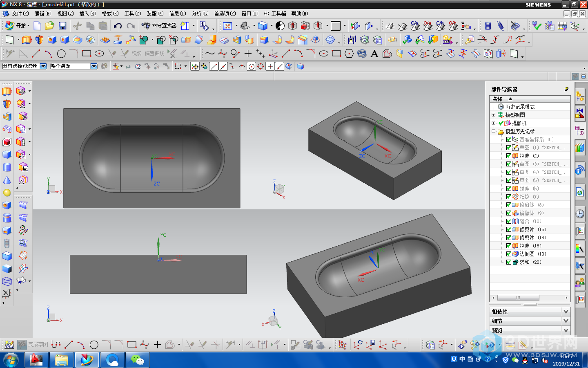Image resolution: width=588 pixels, height=368 pixels.
Task: Open the 整个装配 scope dropdown
Action: [x=94, y=66]
